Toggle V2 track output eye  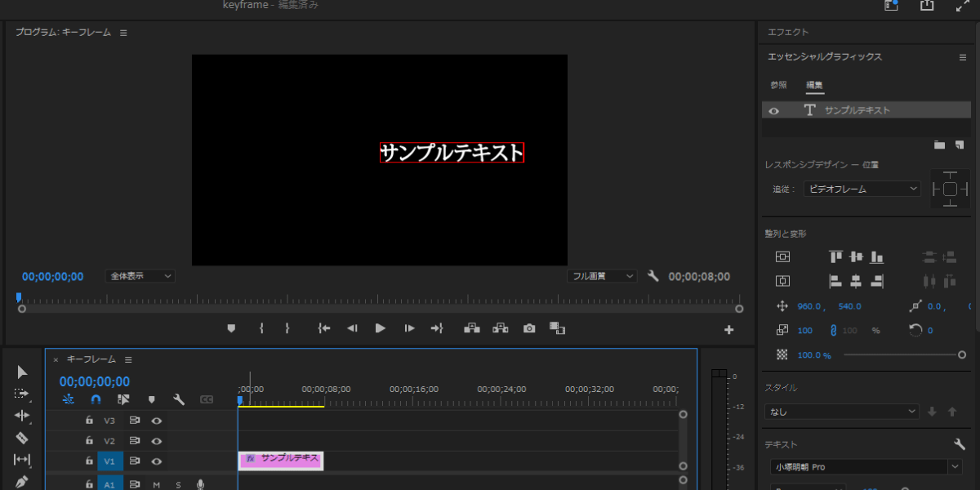click(x=156, y=441)
